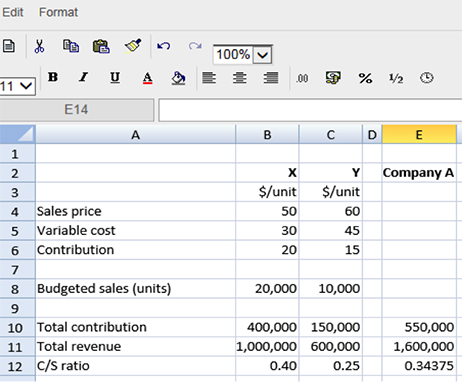Click the font color A swatch
Image resolution: width=462 pixels, height=382 pixels.
(147, 78)
